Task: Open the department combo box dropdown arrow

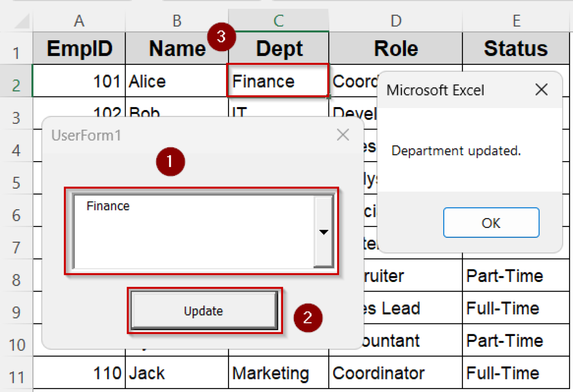Action: pos(323,232)
